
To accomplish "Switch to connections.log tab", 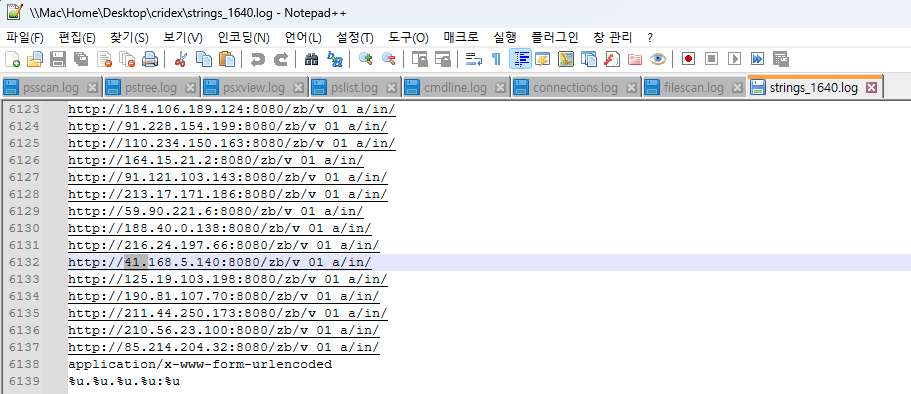I will tap(575, 88).
